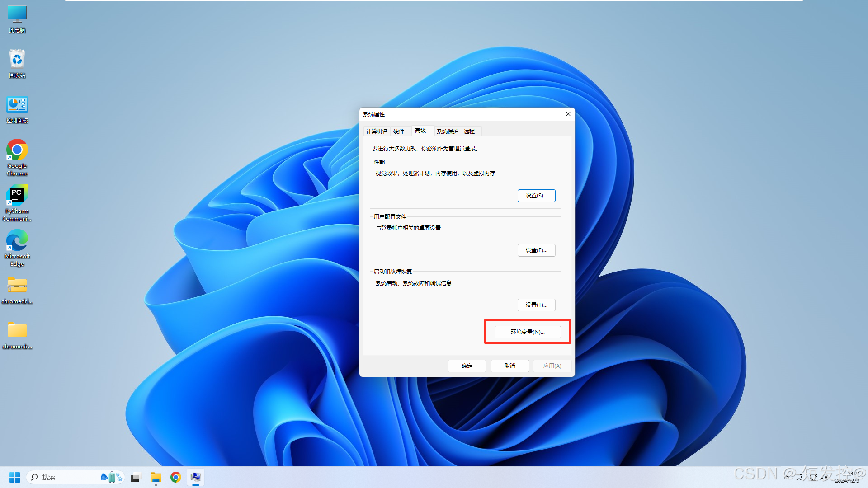Image resolution: width=868 pixels, height=488 pixels.
Task: Switch to the 计算机名 tab
Action: pos(376,131)
